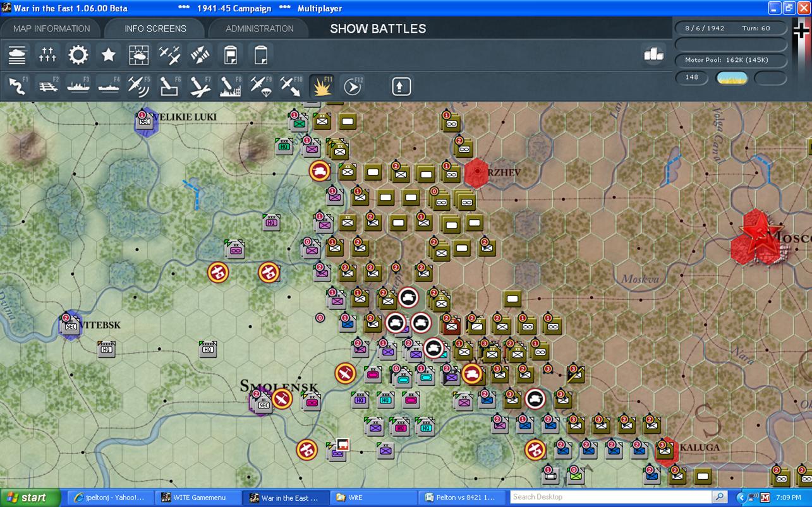Click the German cross side flag
812x507 pixels.
coord(801,30)
